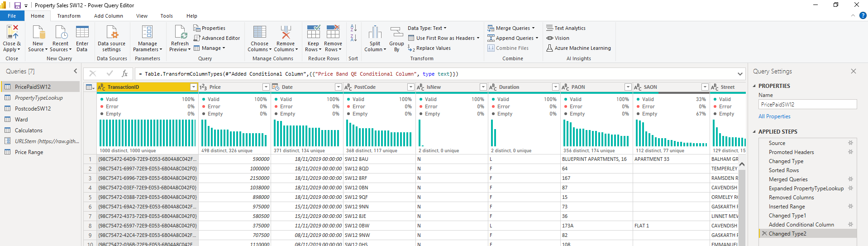Open the Merge Queries dropdown
868x246 pixels.
(x=533, y=28)
